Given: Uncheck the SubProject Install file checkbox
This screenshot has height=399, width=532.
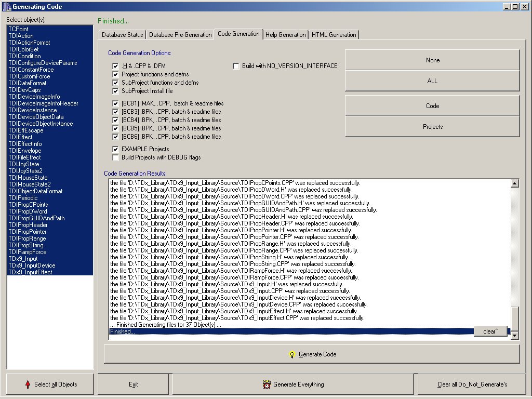Looking at the screenshot, I should [x=115, y=91].
